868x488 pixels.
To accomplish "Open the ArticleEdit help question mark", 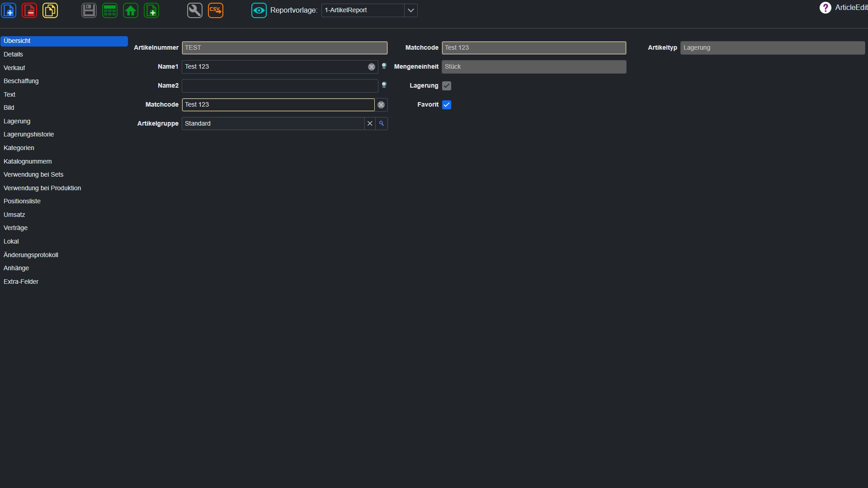I will click(825, 8).
